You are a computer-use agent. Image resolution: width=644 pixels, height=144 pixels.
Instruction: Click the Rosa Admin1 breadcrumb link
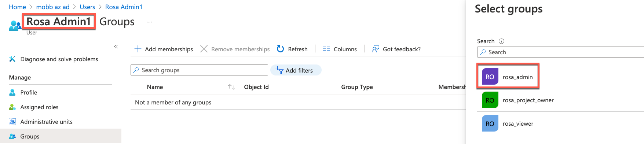click(124, 7)
